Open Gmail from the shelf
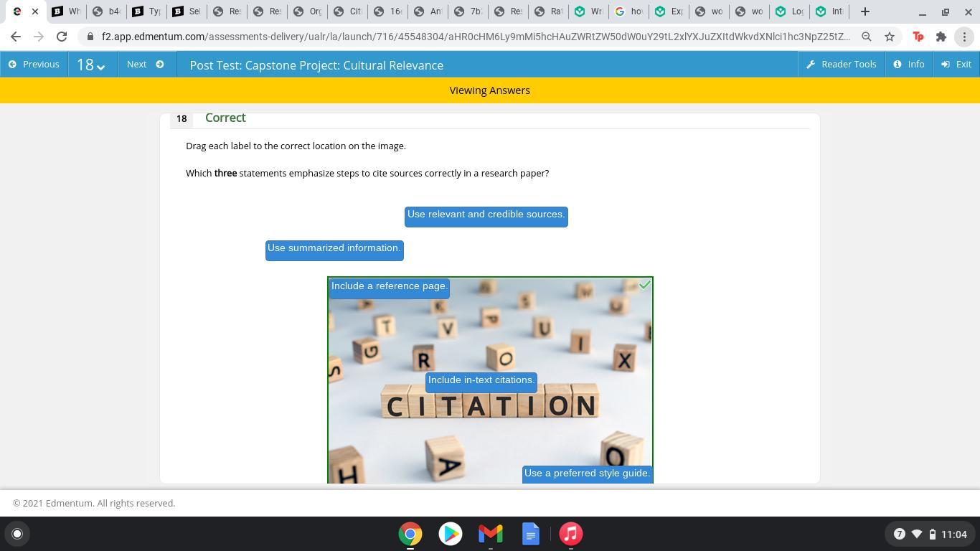 point(491,534)
